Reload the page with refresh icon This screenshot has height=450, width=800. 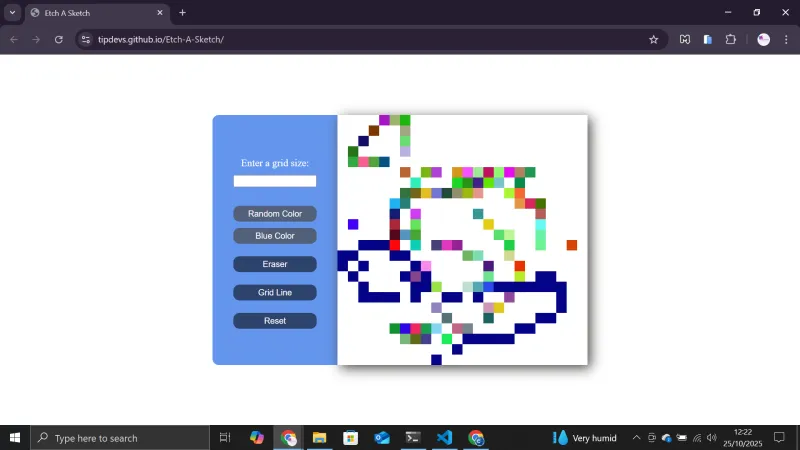coord(59,39)
